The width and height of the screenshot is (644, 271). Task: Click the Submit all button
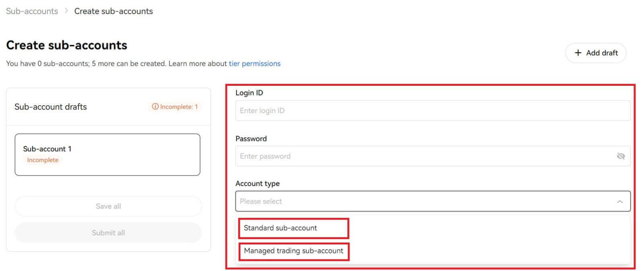(108, 232)
